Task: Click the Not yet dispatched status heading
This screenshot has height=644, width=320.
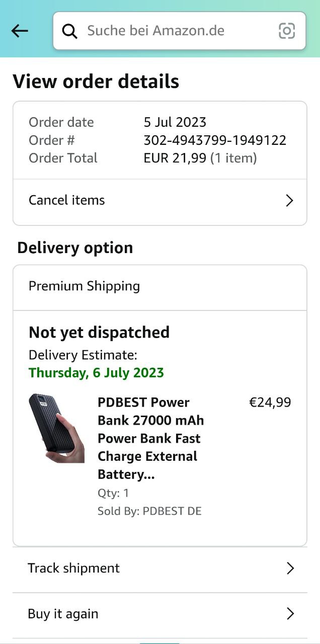Action: 99,333
